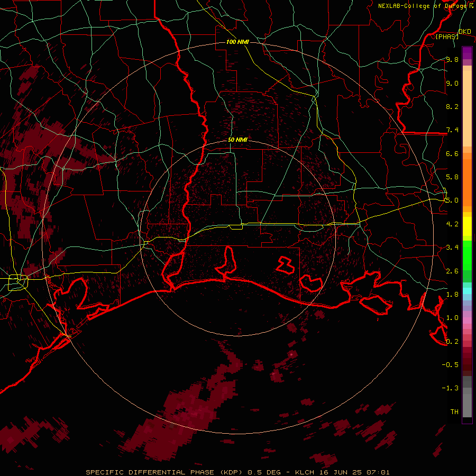Click the 50 NMI range ring label
This screenshot has height=476, width=476.
237,140
